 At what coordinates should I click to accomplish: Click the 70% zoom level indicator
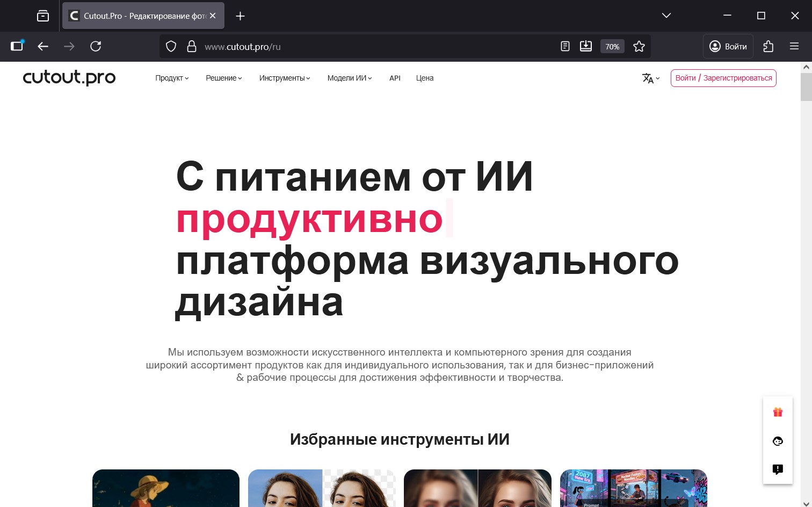pos(612,46)
